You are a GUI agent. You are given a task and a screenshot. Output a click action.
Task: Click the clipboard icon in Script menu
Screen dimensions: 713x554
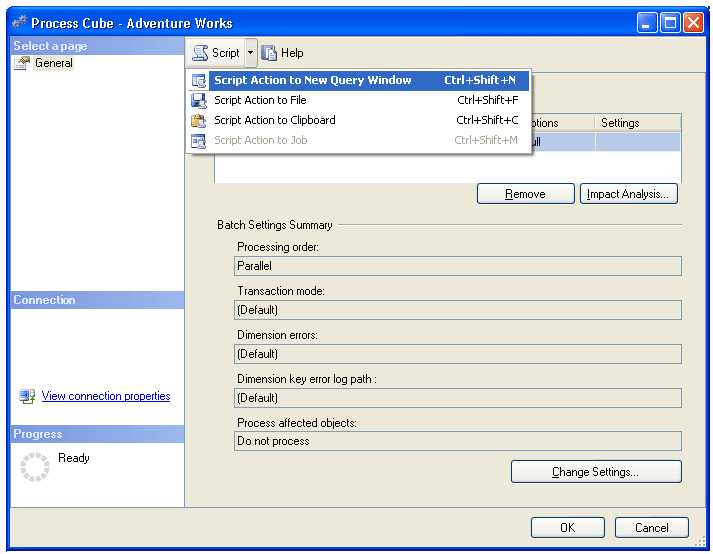tap(199, 121)
